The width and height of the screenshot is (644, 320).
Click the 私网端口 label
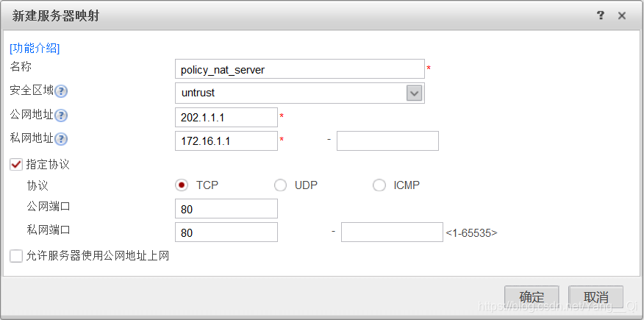(x=48, y=230)
